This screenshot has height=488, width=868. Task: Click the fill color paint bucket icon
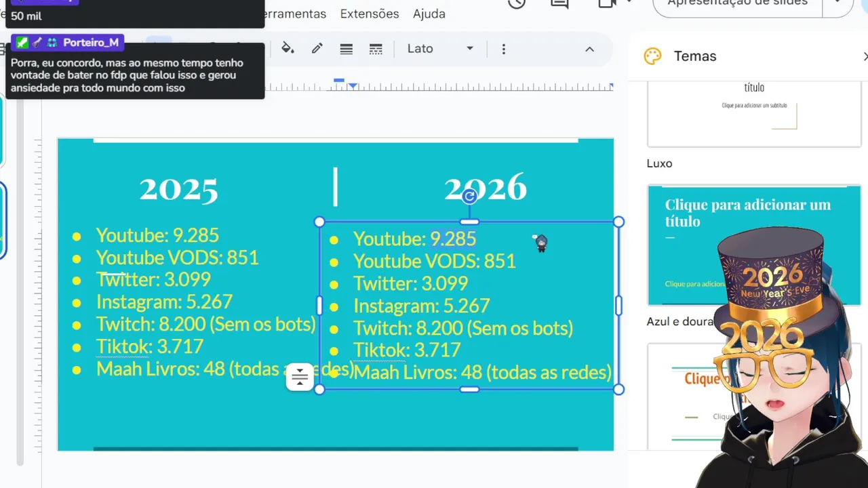[288, 48]
